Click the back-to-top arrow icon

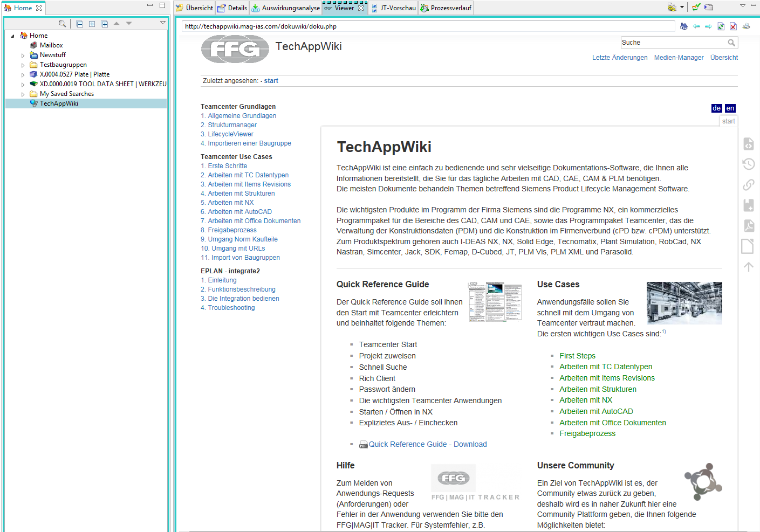pyautogui.click(x=749, y=267)
